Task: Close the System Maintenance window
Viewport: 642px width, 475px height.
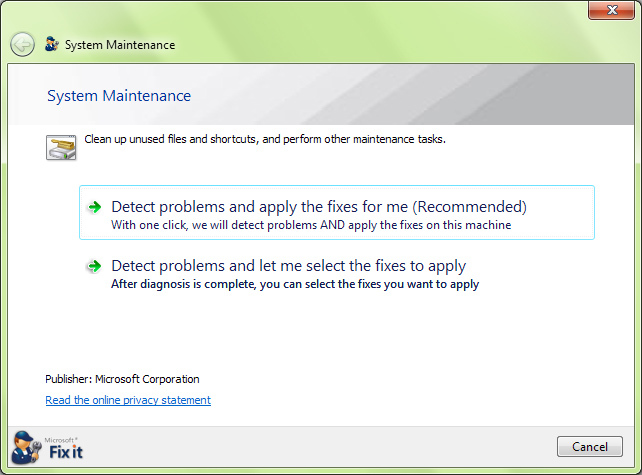Action: tap(612, 10)
